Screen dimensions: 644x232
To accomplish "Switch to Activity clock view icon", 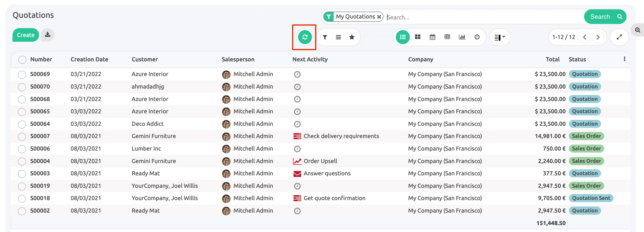I will (x=477, y=37).
